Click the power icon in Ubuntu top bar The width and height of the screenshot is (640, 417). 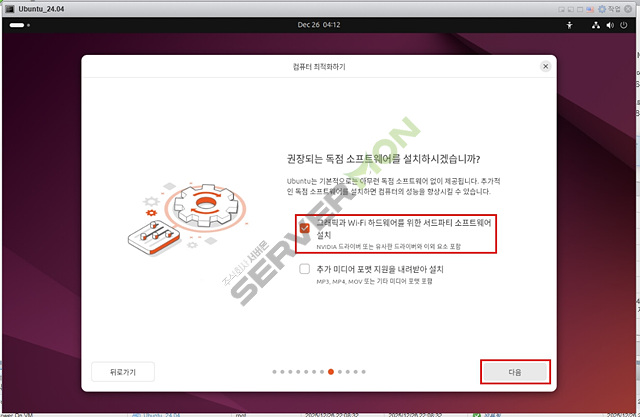point(623,25)
